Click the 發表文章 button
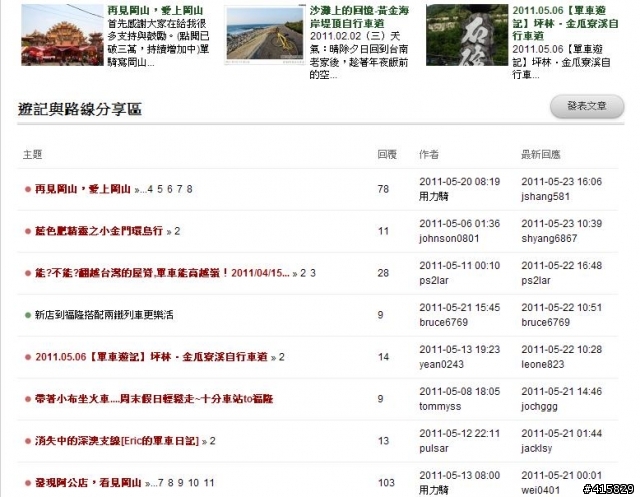This screenshot has width=640, height=497. [x=587, y=106]
